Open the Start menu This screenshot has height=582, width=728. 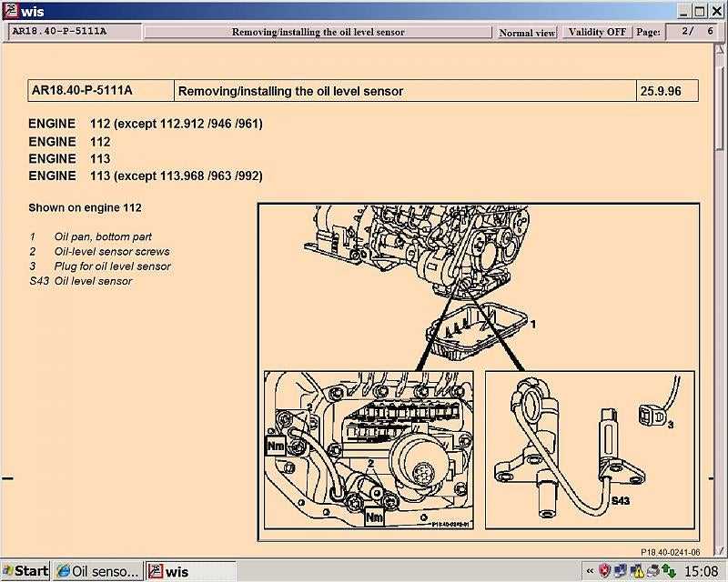(25, 571)
